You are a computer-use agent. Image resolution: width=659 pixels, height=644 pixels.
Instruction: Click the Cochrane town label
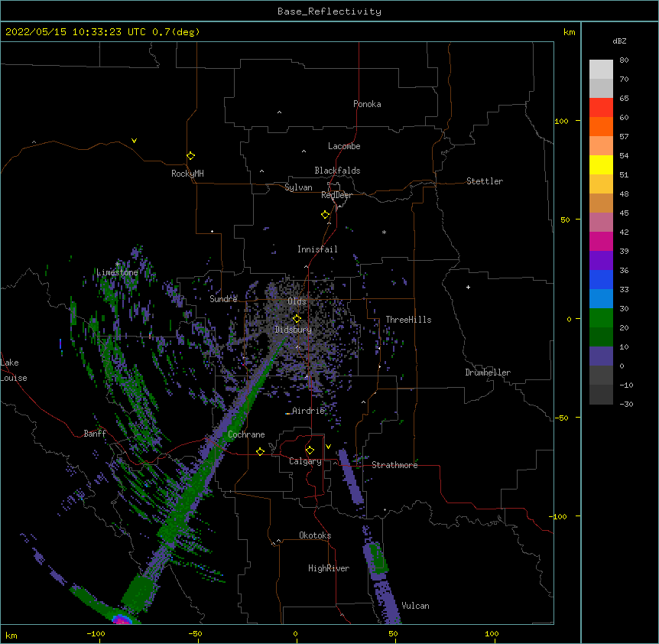pos(246,434)
